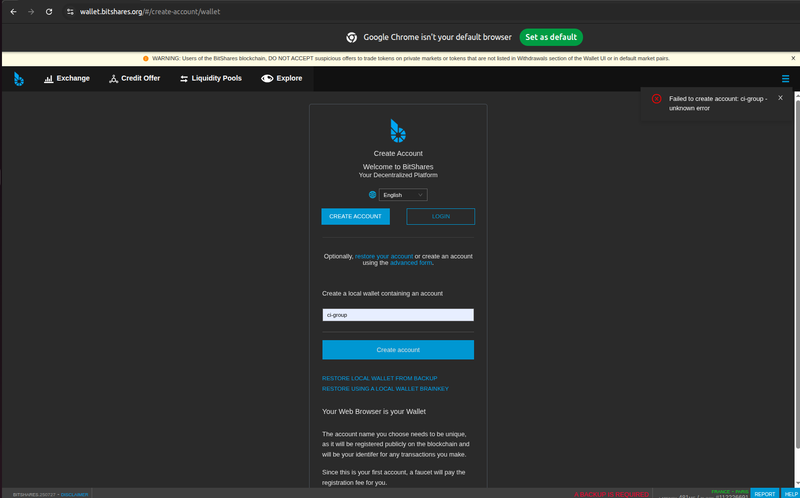800x498 pixels.
Task: Open RESTORE LOCAL WALLET FROM BACKUP link
Action: (x=380, y=378)
